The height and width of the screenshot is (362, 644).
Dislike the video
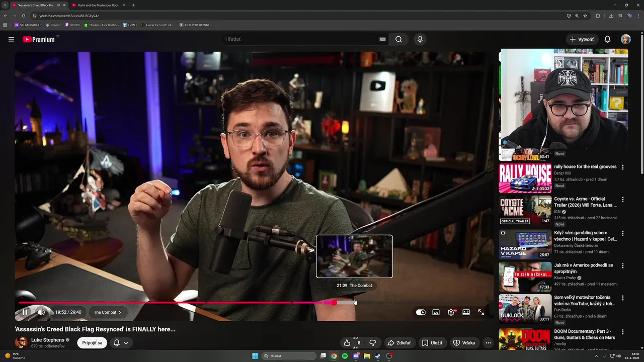[x=373, y=343]
